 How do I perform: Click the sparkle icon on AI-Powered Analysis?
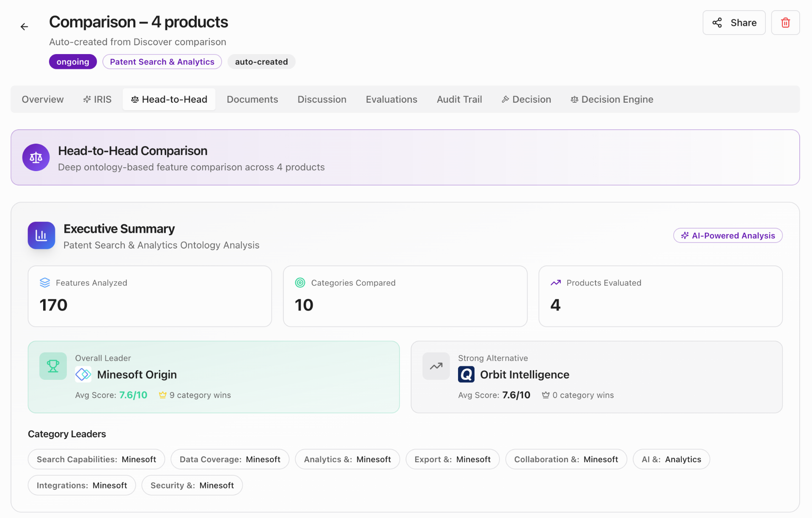(685, 235)
